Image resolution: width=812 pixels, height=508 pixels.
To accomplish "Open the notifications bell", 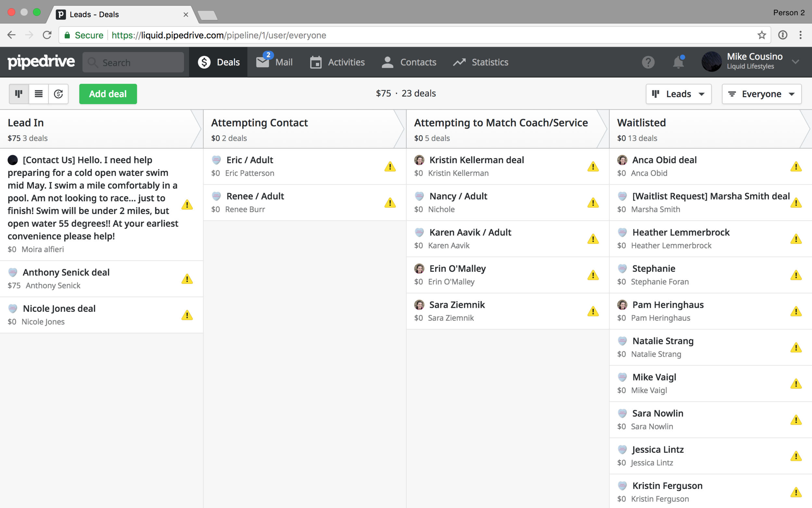I will tap(678, 62).
